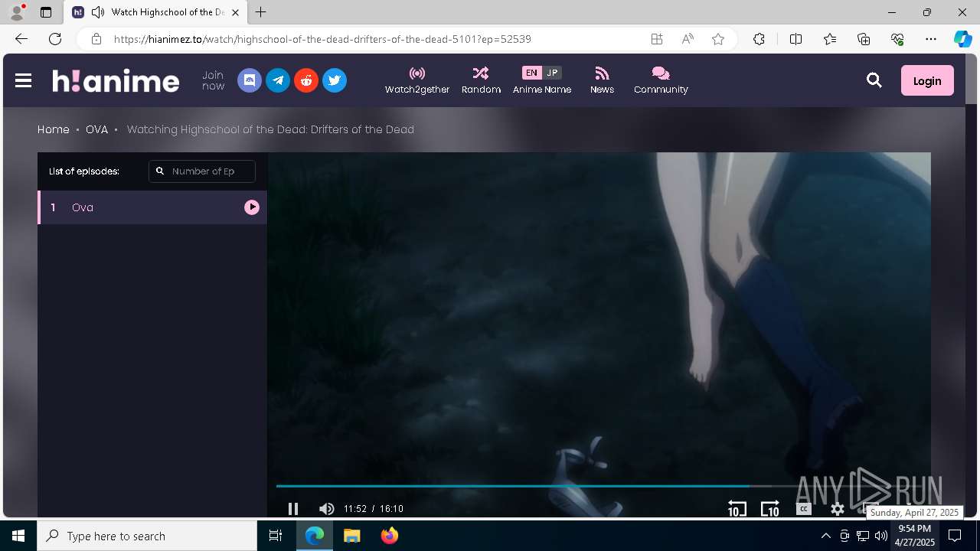The height and width of the screenshot is (551, 980).
Task: Open the OVA breadcrumb link
Action: pyautogui.click(x=96, y=129)
